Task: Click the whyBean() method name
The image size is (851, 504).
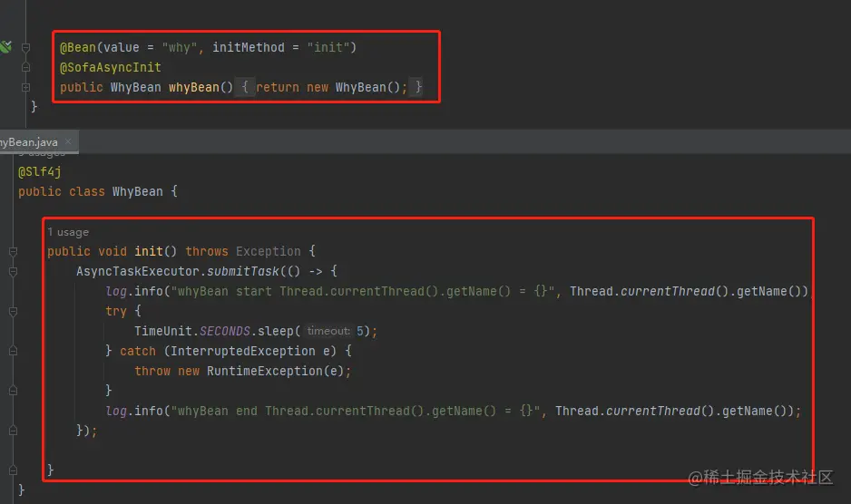Action: pyautogui.click(x=194, y=87)
